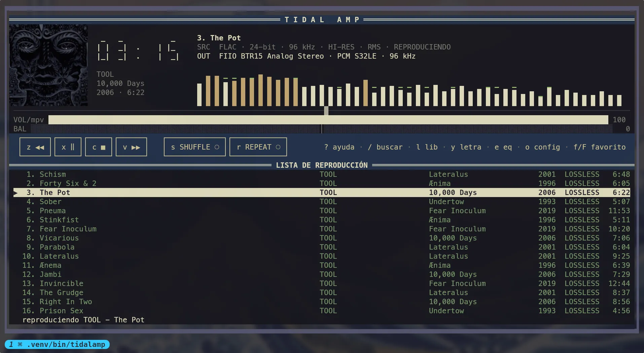Click the OUT line FIIO BTR15 Analog Stereo
Screen dimensions: 644x353
(x=307, y=56)
